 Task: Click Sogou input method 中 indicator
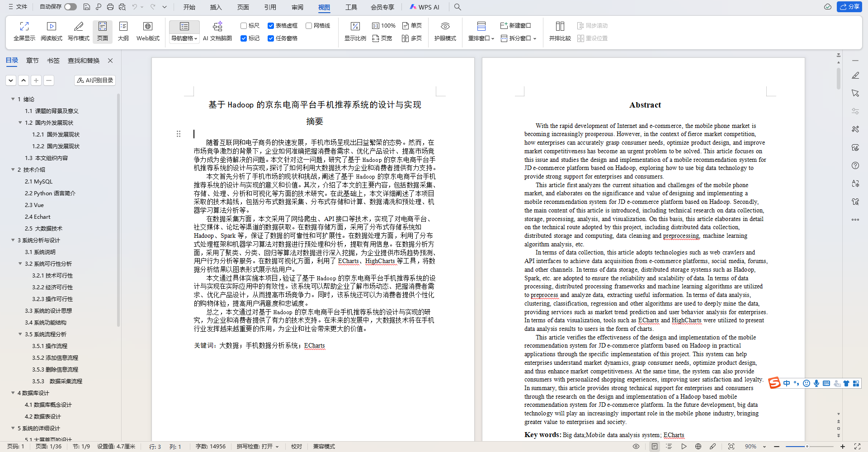(787, 383)
